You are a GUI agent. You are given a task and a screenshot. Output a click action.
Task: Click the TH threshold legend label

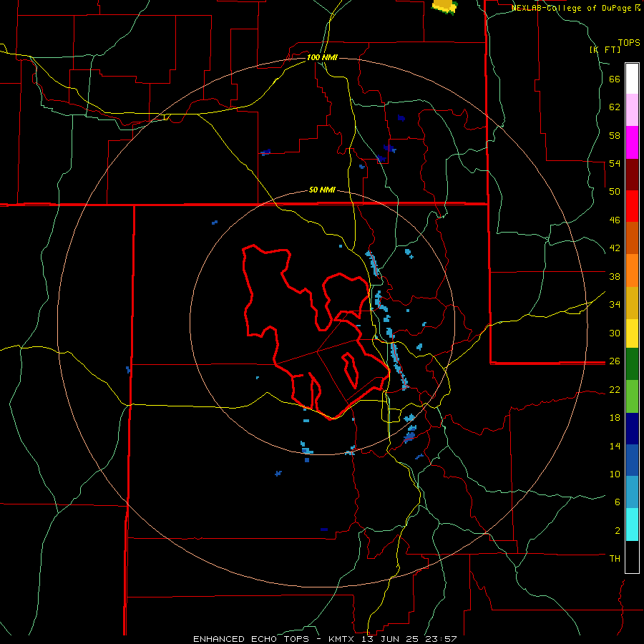[615, 559]
